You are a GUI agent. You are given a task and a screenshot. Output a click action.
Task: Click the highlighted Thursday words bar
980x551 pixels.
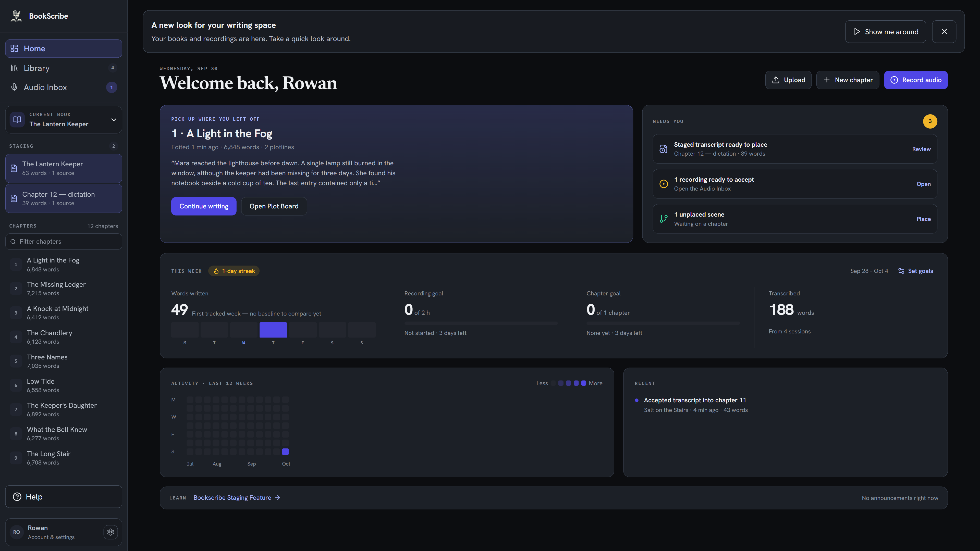pos(273,330)
